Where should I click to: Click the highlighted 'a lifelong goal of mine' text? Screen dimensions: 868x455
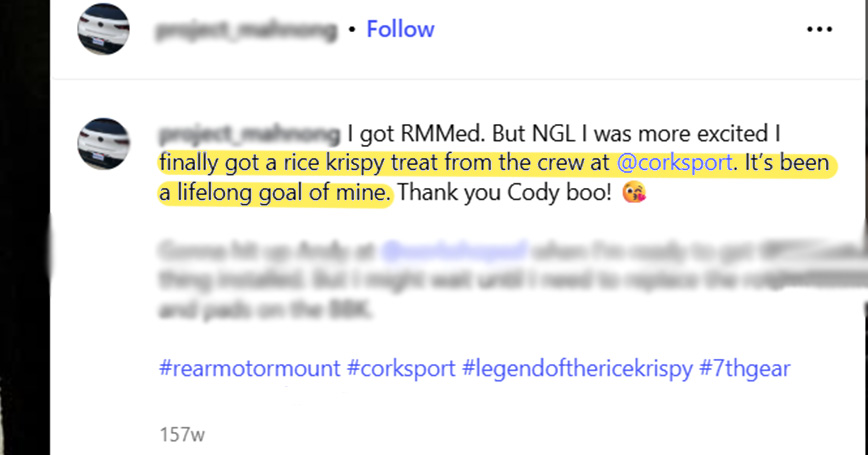275,192
